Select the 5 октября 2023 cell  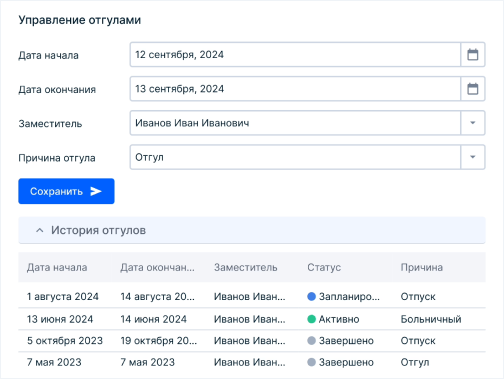tap(65, 341)
